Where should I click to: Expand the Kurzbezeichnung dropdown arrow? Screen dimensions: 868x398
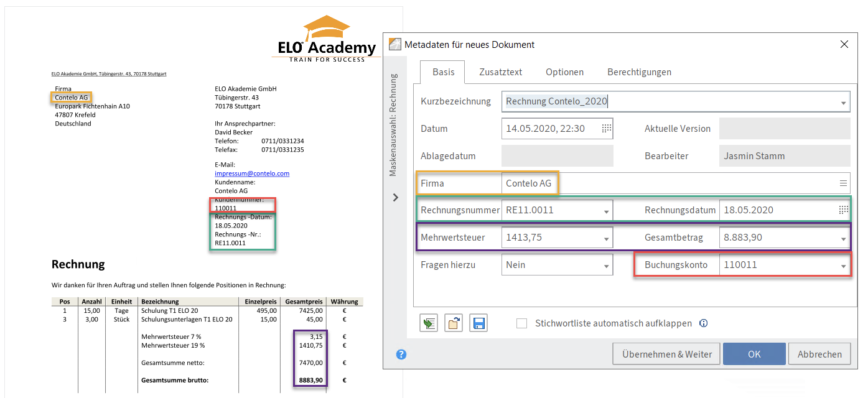coord(843,102)
